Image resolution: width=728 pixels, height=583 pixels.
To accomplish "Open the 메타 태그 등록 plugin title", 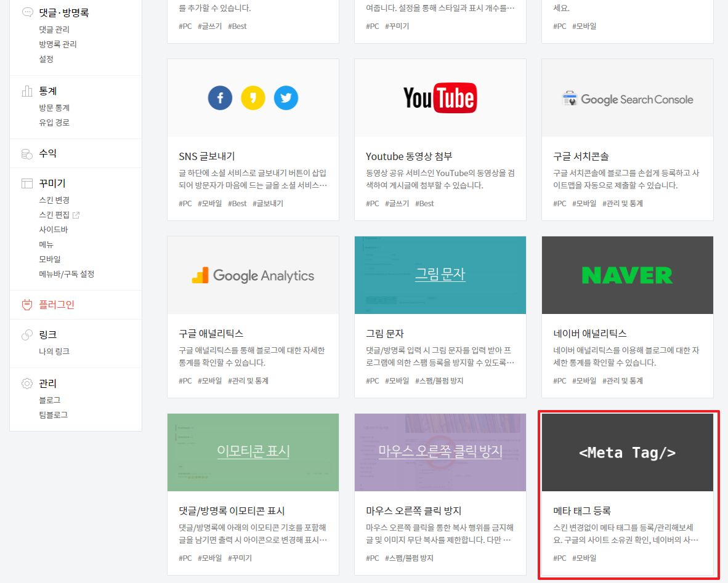I will (x=582, y=511).
